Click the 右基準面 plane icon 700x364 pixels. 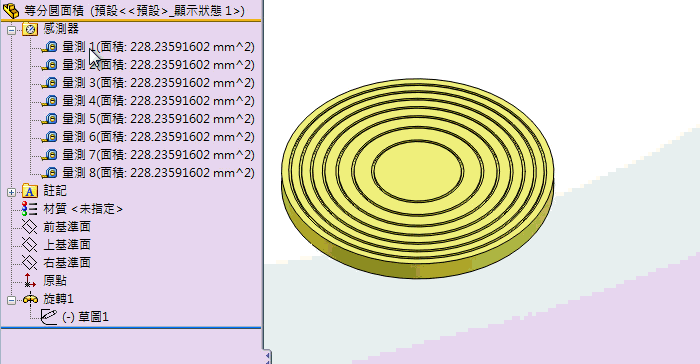point(30,263)
